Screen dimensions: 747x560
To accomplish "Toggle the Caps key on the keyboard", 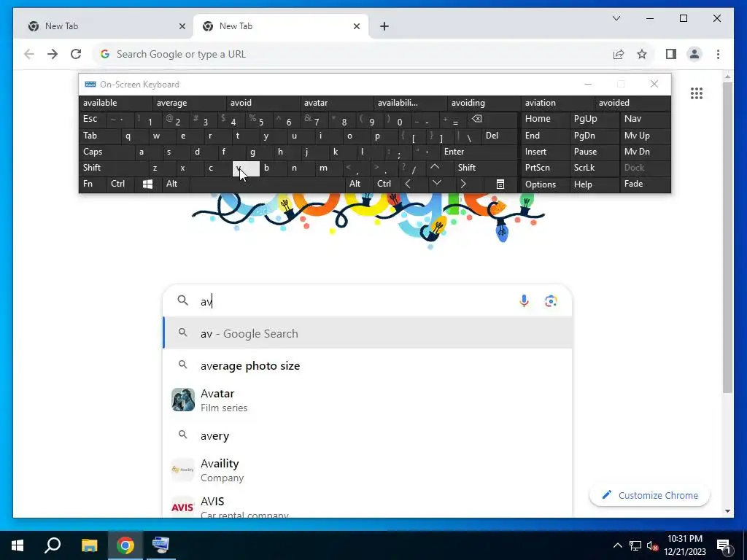I will coord(107,152).
